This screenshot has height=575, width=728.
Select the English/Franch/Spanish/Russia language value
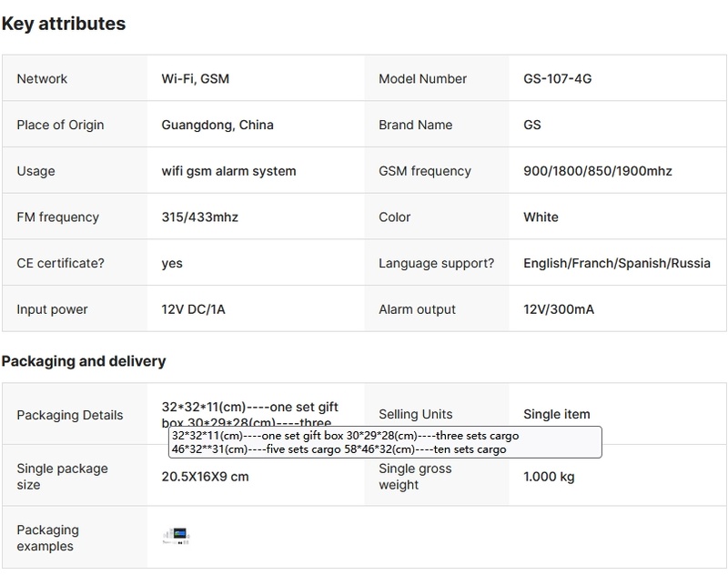click(x=617, y=264)
